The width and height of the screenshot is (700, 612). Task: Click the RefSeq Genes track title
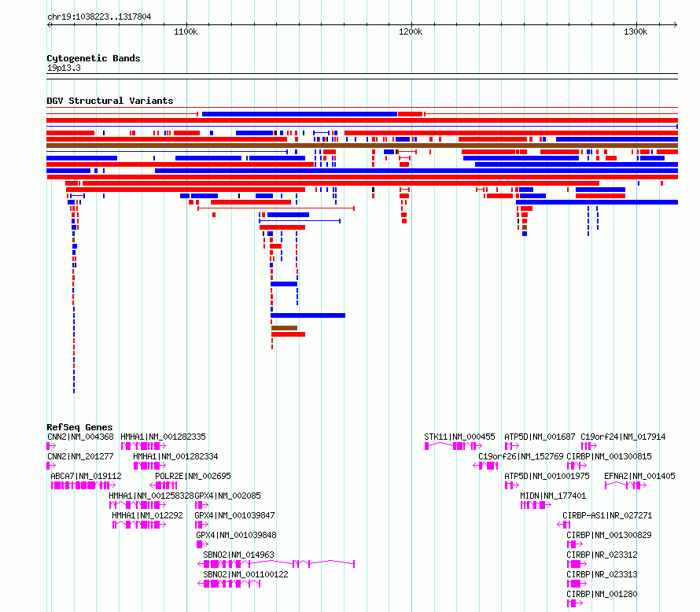tap(79, 427)
